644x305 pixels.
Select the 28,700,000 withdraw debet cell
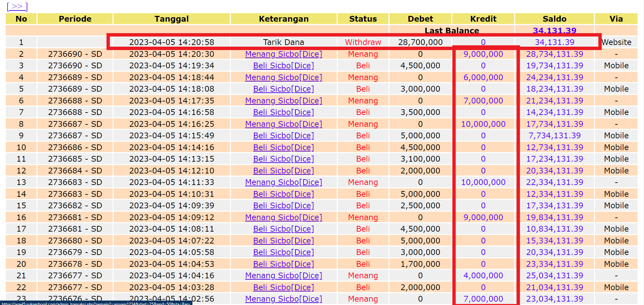pos(420,42)
